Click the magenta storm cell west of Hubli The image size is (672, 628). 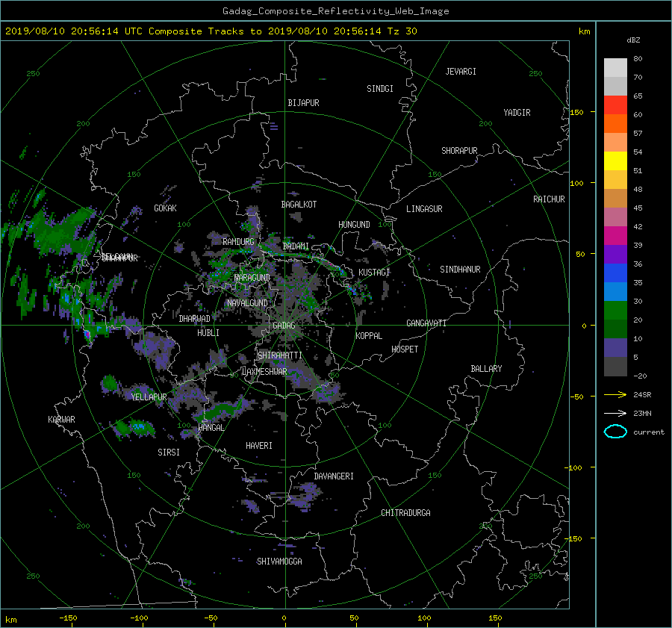[x=87, y=334]
